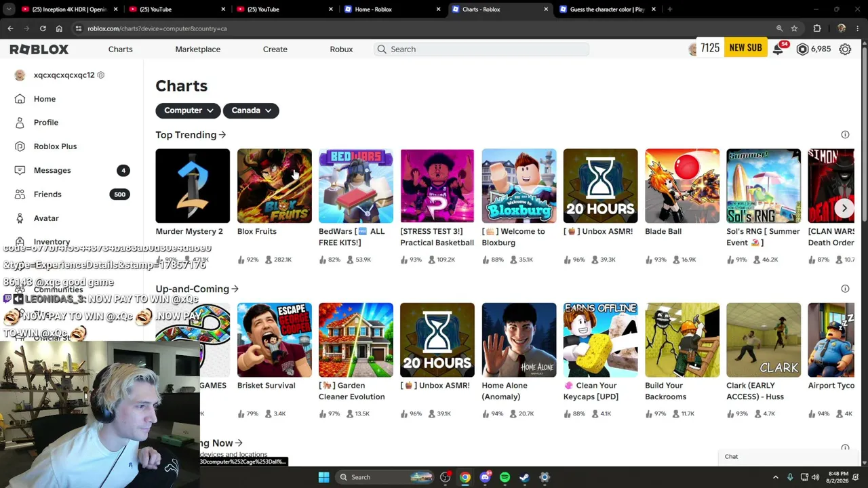This screenshot has height=488, width=868.
Task: Open the Chrome three-dot menu
Action: coord(858,28)
